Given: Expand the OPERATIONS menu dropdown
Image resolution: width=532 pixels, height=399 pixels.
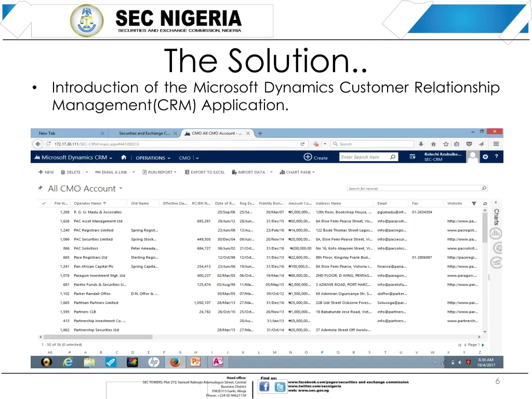Looking at the screenshot, I should point(169,158).
